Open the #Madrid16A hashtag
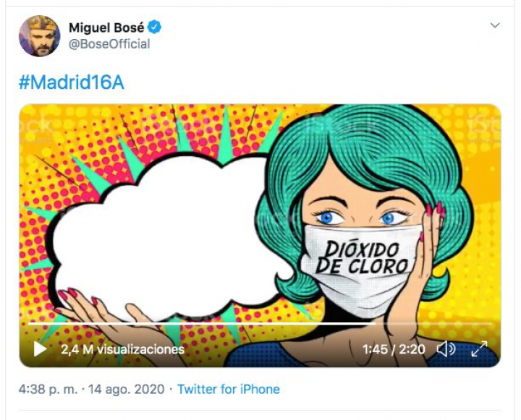Image resolution: width=521 pixels, height=420 pixels. [x=71, y=82]
